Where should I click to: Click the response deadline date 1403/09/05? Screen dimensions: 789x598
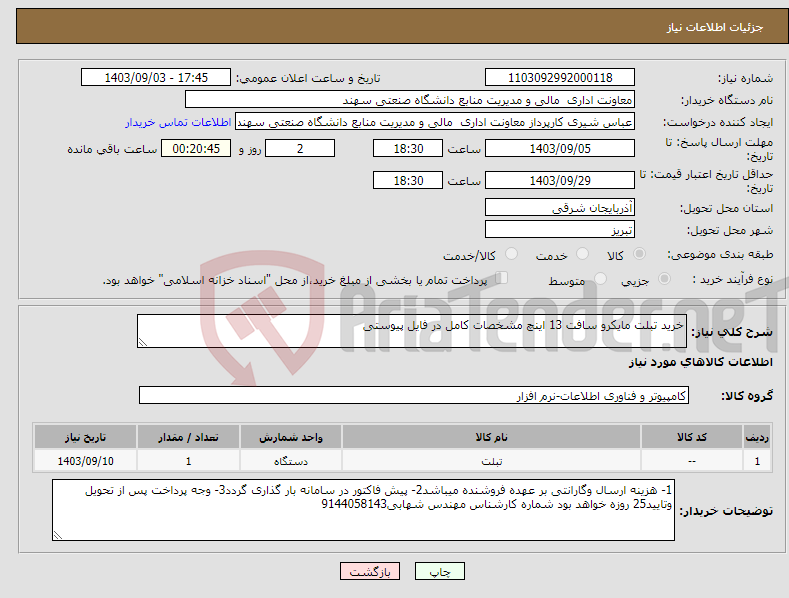[x=560, y=148]
